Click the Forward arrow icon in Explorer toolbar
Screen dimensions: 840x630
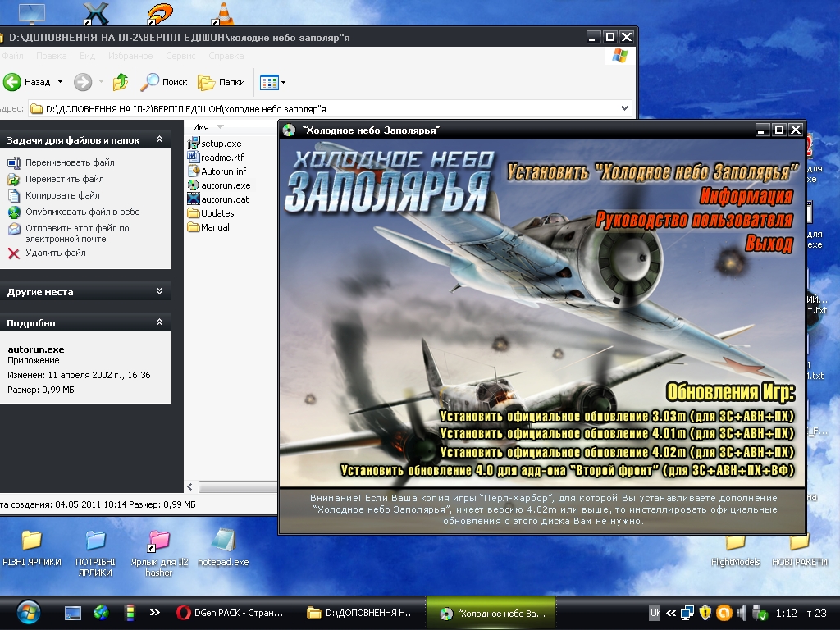point(83,82)
